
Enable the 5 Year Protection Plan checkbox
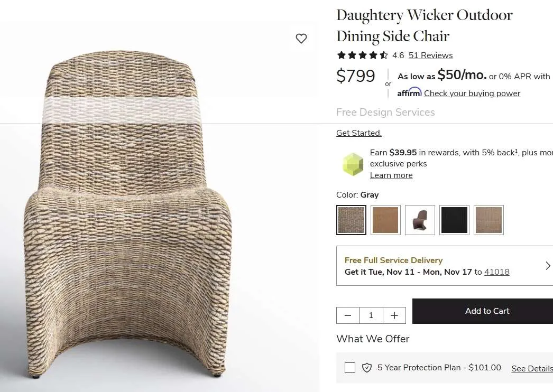(350, 368)
